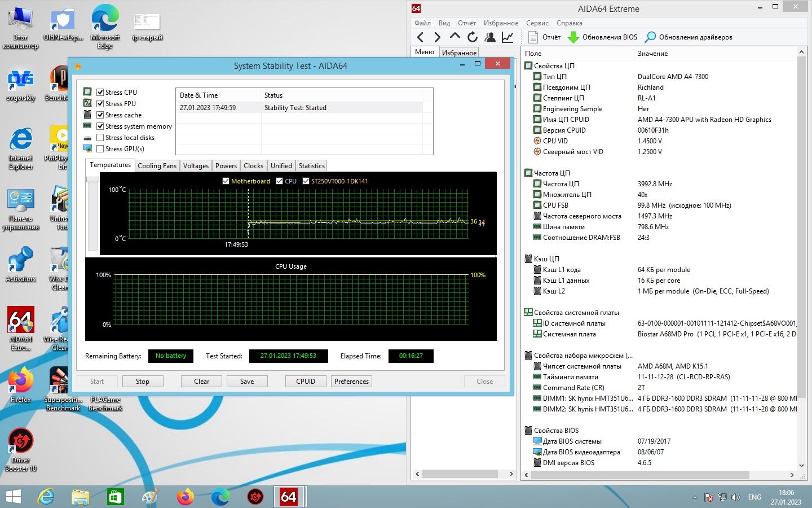Image resolution: width=812 pixels, height=508 pixels.
Task: Click the up-level arrow toolbar icon
Action: [x=454, y=37]
